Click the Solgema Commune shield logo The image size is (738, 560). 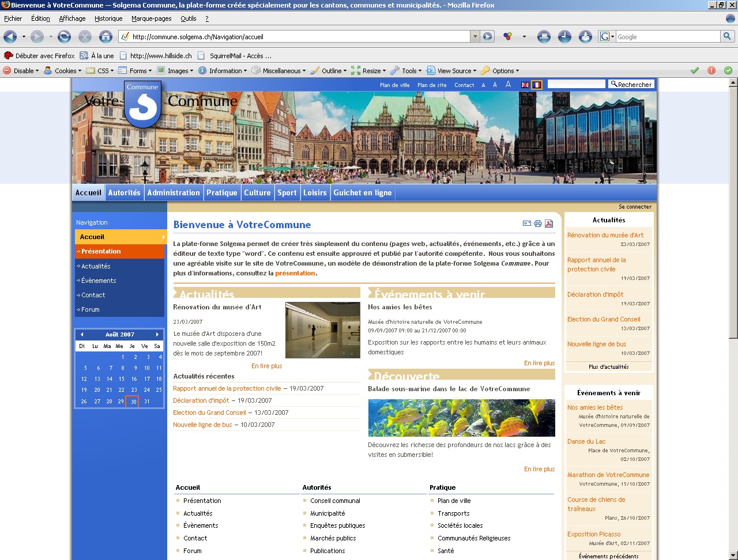tap(142, 104)
